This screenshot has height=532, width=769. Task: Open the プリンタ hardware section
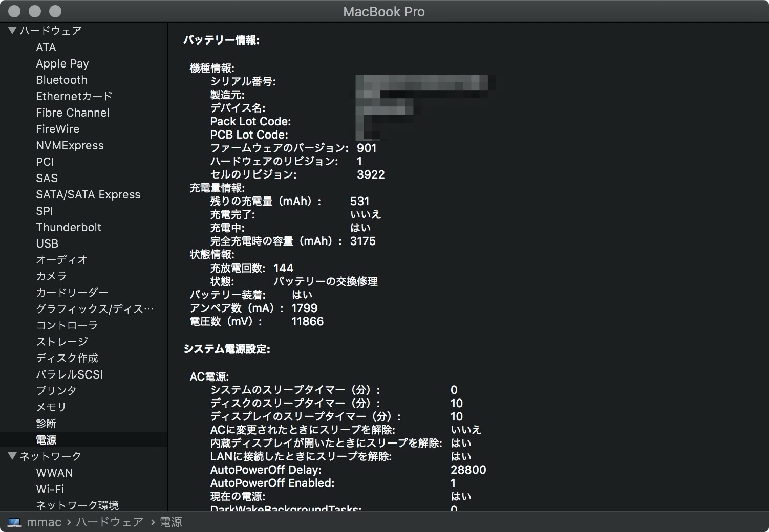[57, 391]
